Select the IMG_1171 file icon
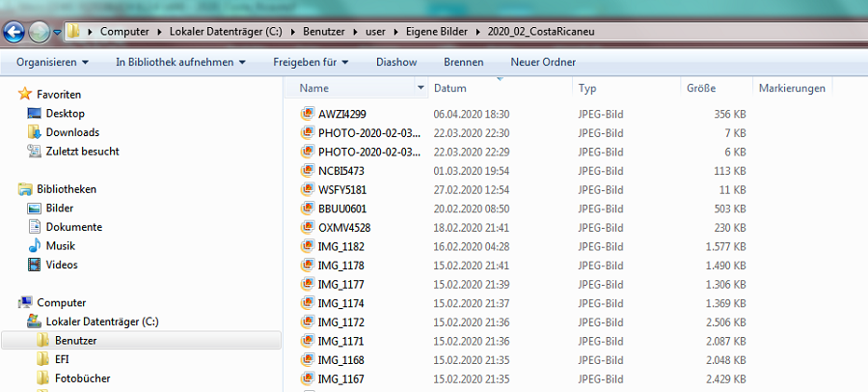868x392 pixels. point(308,341)
